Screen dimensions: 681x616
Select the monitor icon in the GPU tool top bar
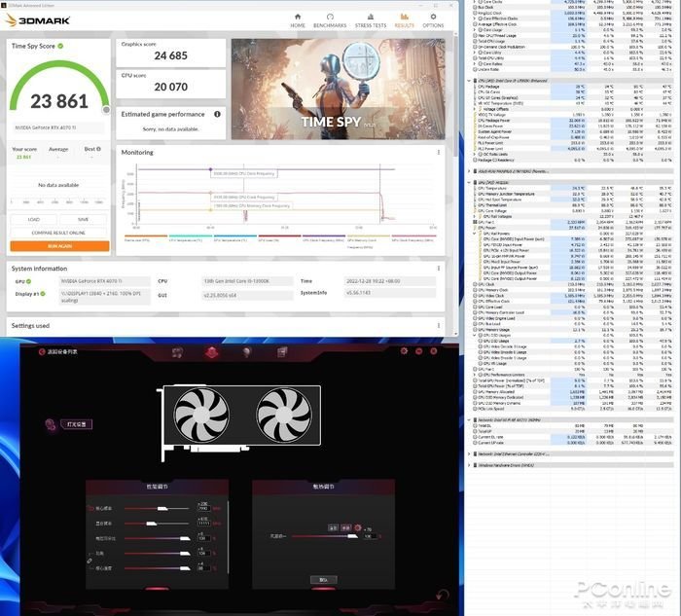point(177,352)
